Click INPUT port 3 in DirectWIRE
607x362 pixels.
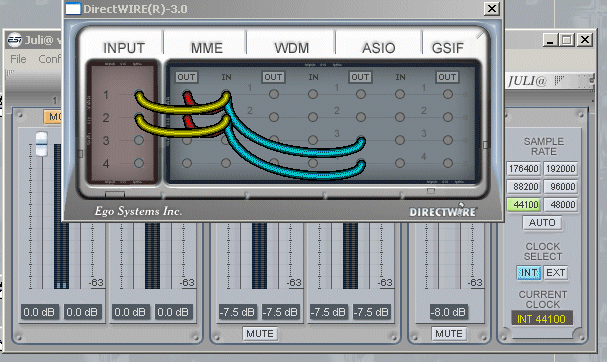pyautogui.click(x=139, y=140)
